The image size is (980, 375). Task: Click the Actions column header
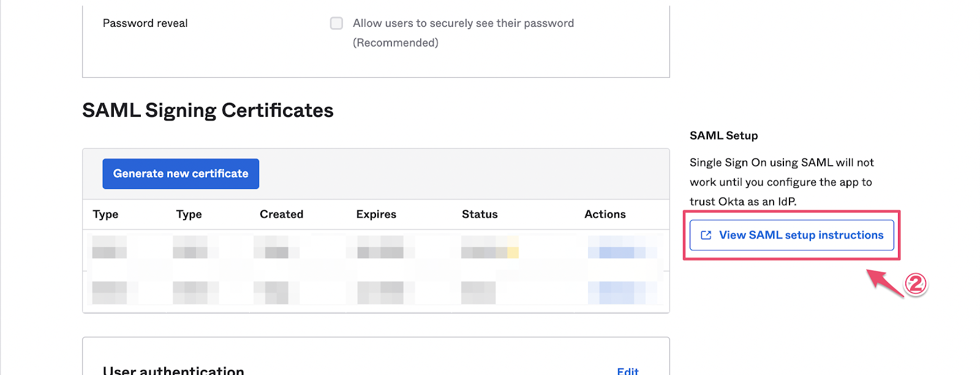click(x=605, y=214)
